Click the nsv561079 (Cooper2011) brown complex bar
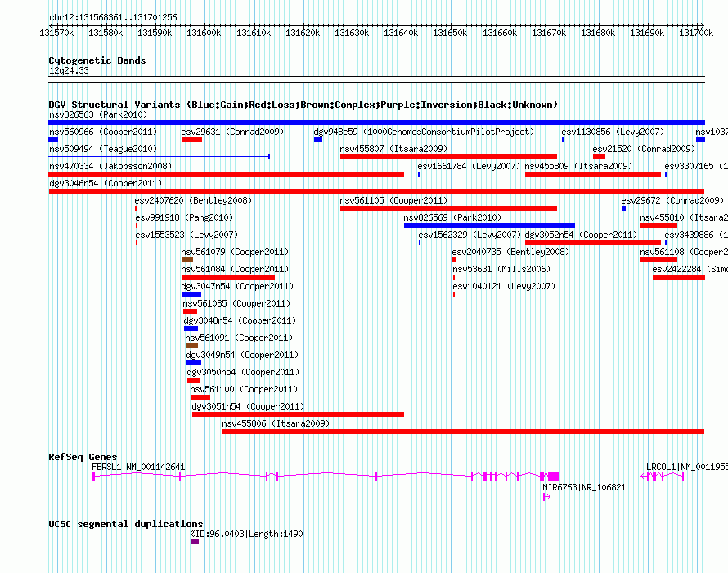 (187, 260)
